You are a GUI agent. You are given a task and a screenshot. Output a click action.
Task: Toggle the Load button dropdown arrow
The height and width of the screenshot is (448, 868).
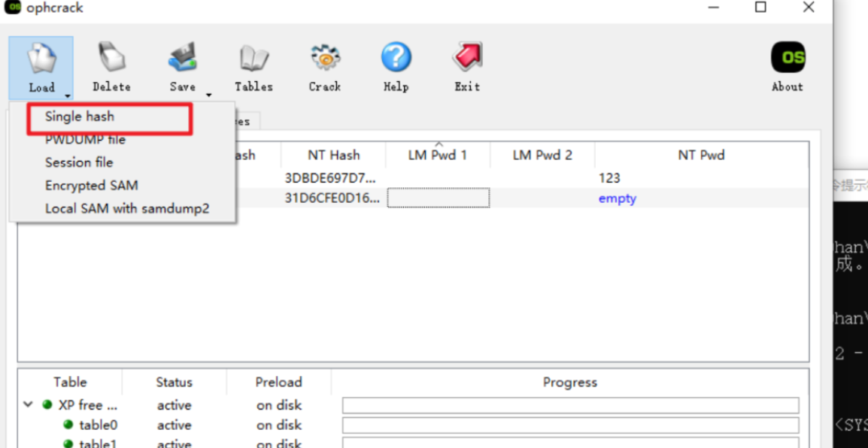point(67,95)
